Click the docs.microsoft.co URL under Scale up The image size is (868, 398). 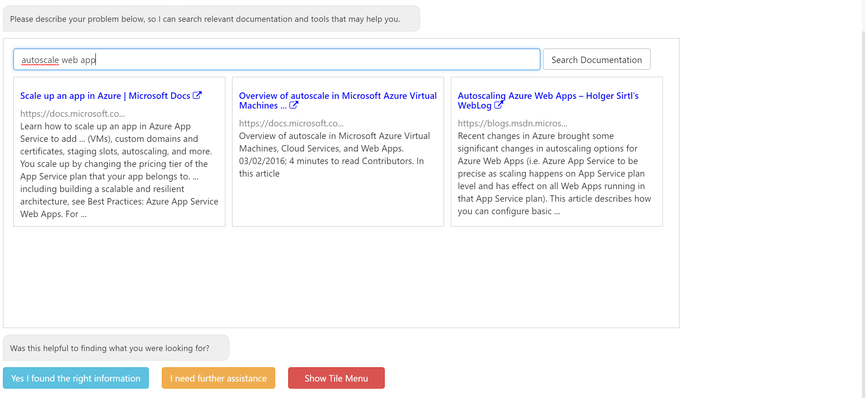(x=72, y=114)
